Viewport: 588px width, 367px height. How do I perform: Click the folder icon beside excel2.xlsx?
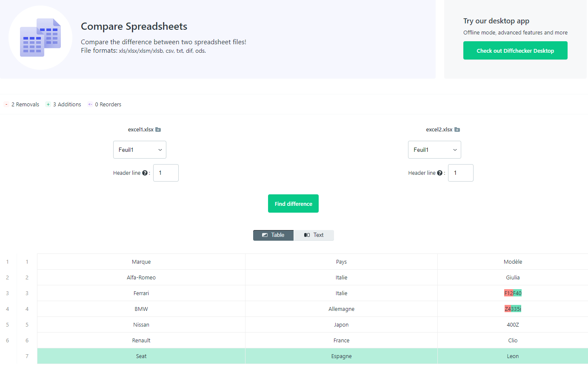point(457,130)
